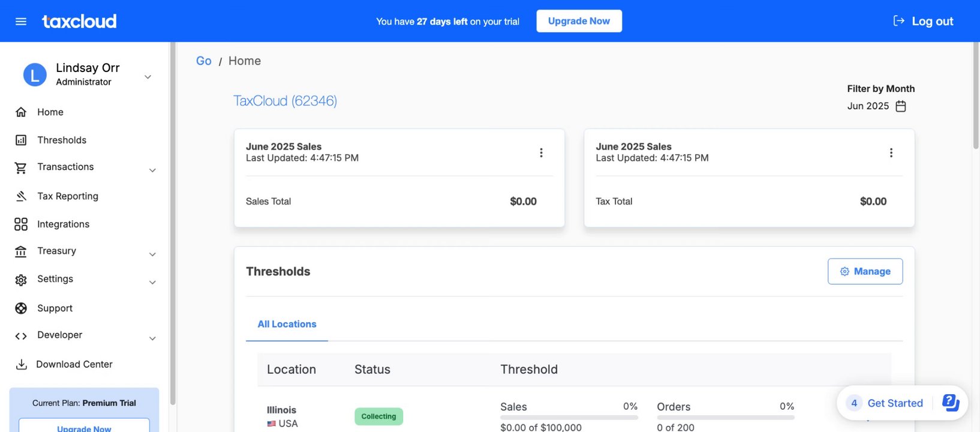Viewport: 980px width, 432px height.
Task: Click the Illinois Sales progress bar
Action: (569, 418)
